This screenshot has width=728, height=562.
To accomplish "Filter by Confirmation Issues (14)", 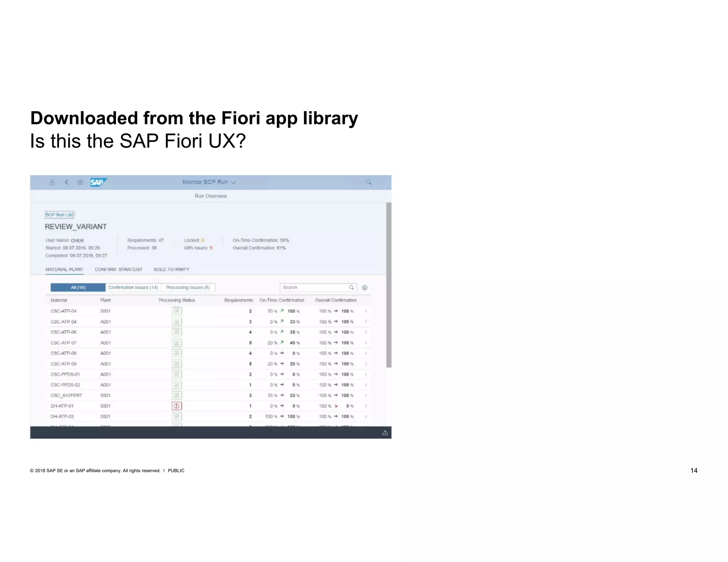I will [x=133, y=287].
